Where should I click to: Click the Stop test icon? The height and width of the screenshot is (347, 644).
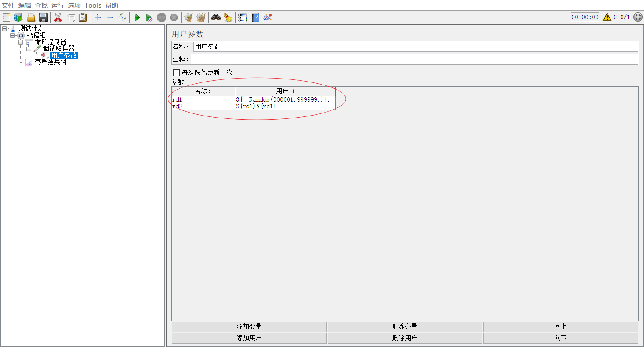[x=162, y=17]
